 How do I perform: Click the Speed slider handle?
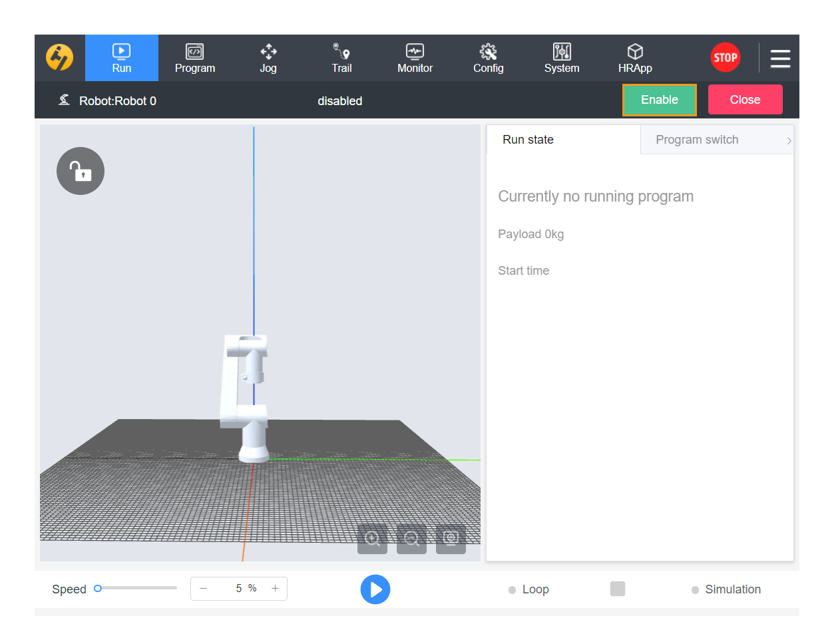pos(98,588)
